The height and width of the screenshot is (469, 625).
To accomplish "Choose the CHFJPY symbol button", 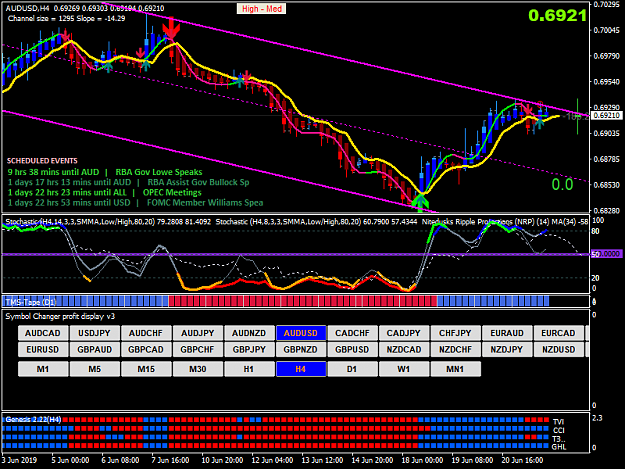I will pyautogui.click(x=455, y=333).
